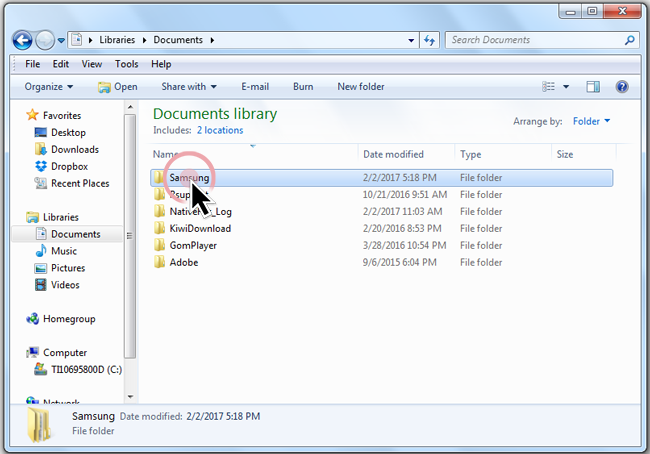Screen dimensions: 650x454
Task: Toggle the preview pane icon
Action: coord(593,87)
